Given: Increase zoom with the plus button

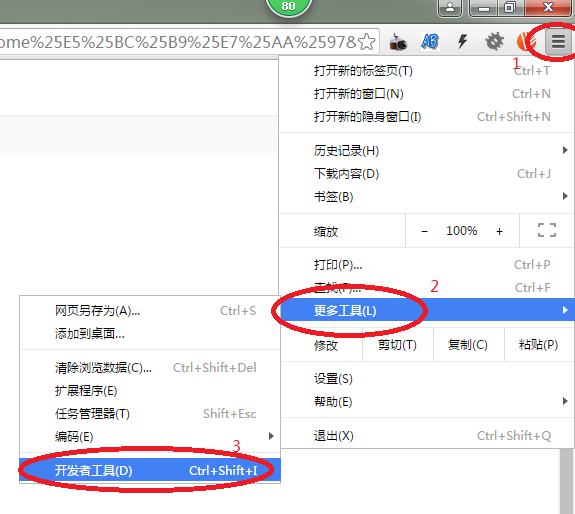Looking at the screenshot, I should point(499,231).
